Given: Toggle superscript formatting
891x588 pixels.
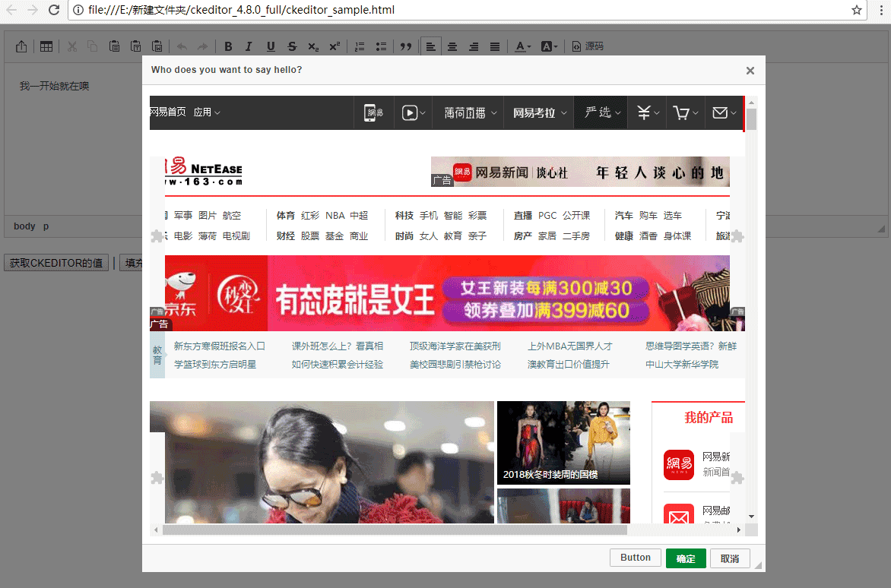Looking at the screenshot, I should click(x=335, y=46).
